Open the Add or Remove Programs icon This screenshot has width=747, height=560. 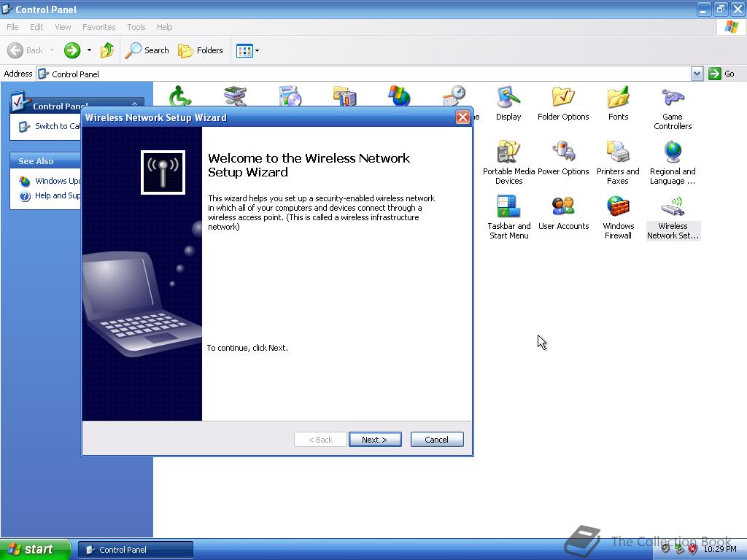coord(290,96)
